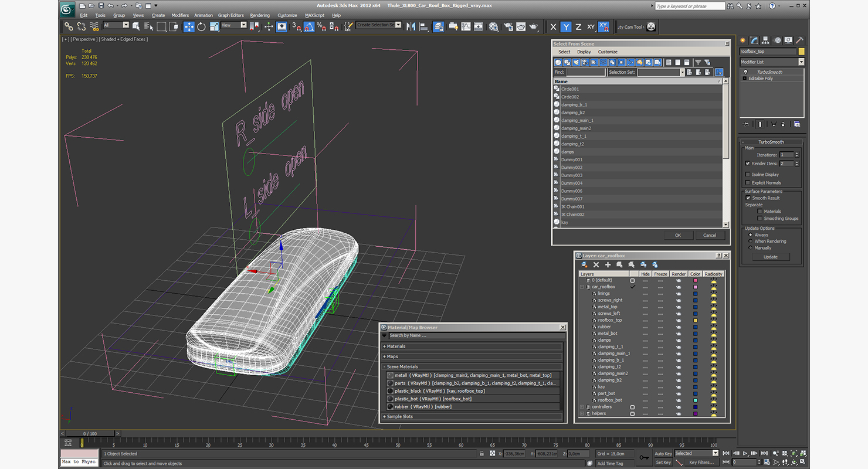This screenshot has width=868, height=469.
Task: Click Add Selected Objects plus icon
Action: pos(608,265)
